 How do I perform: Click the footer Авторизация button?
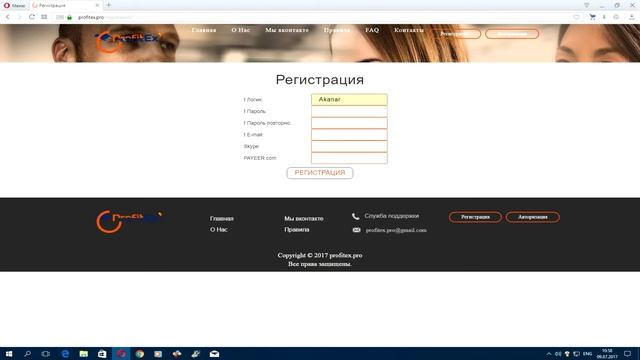pyautogui.click(x=533, y=217)
